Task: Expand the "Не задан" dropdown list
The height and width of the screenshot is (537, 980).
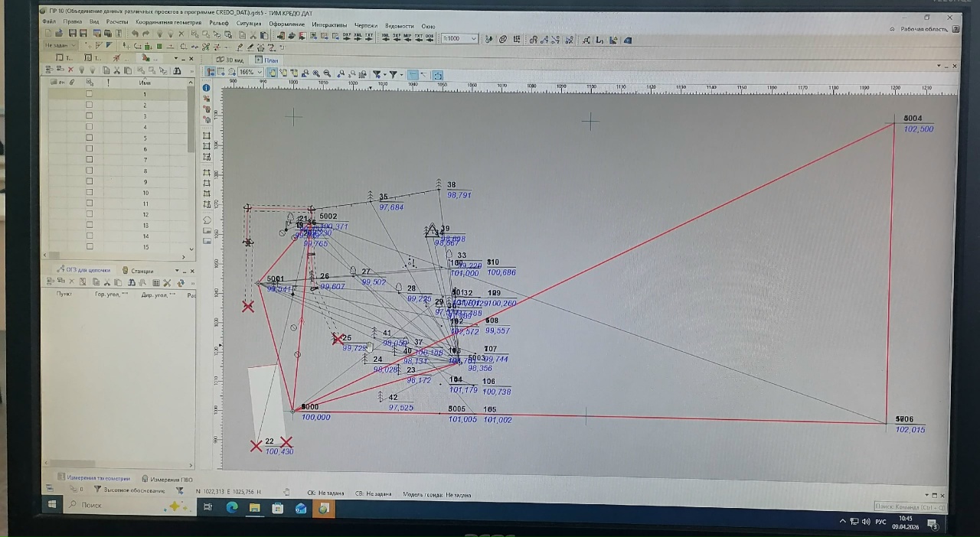Action: tap(73, 46)
